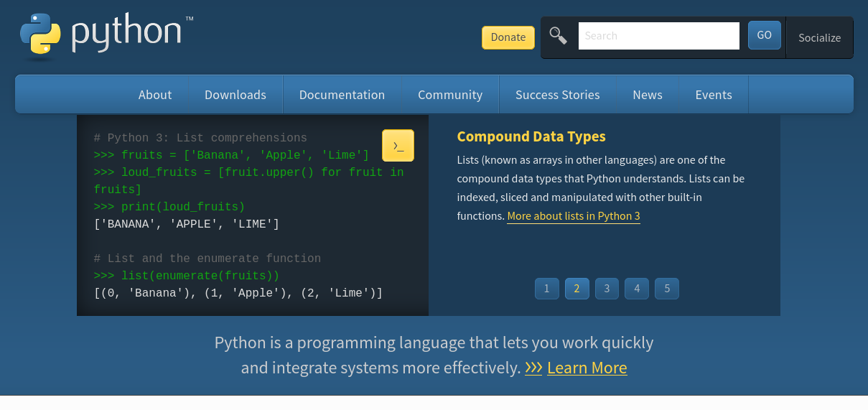Image resolution: width=868 pixels, height=410 pixels.
Task: Click the '# List and the enumerate function' comment
Action: pos(207,258)
